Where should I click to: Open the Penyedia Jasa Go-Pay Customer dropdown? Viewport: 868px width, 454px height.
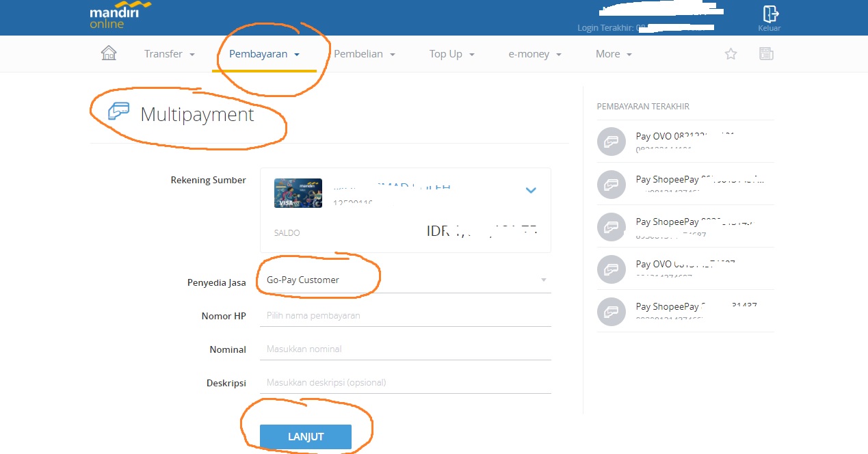click(406, 280)
